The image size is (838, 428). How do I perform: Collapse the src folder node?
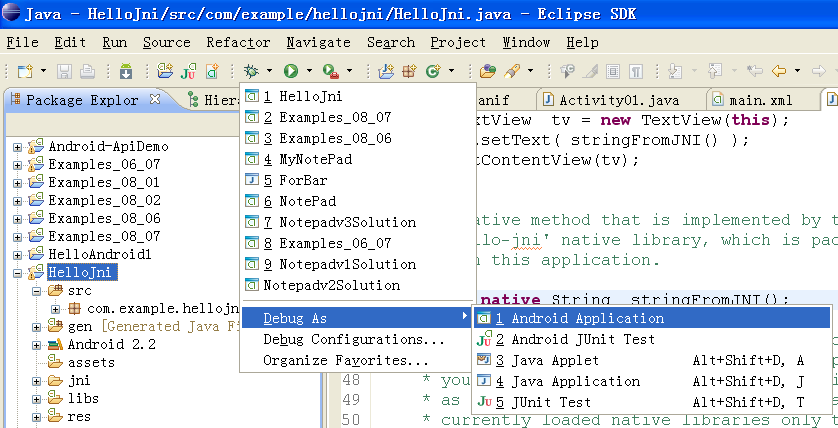(36, 291)
